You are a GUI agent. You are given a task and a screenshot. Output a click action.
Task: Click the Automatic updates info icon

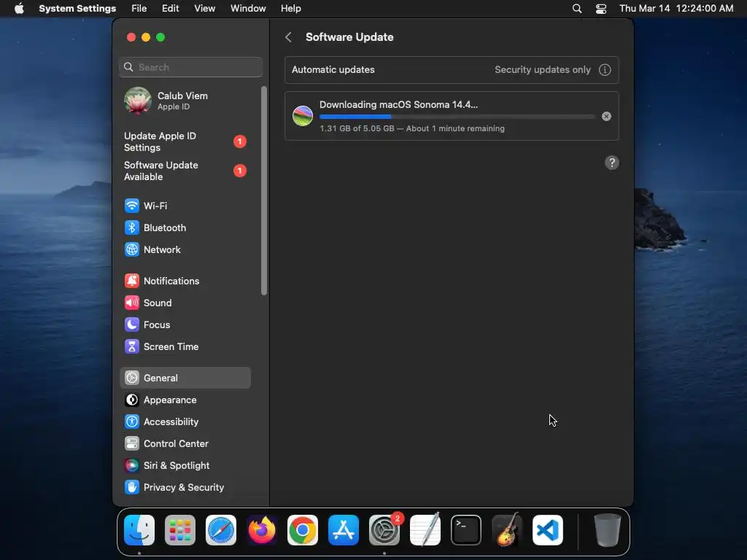605,69
